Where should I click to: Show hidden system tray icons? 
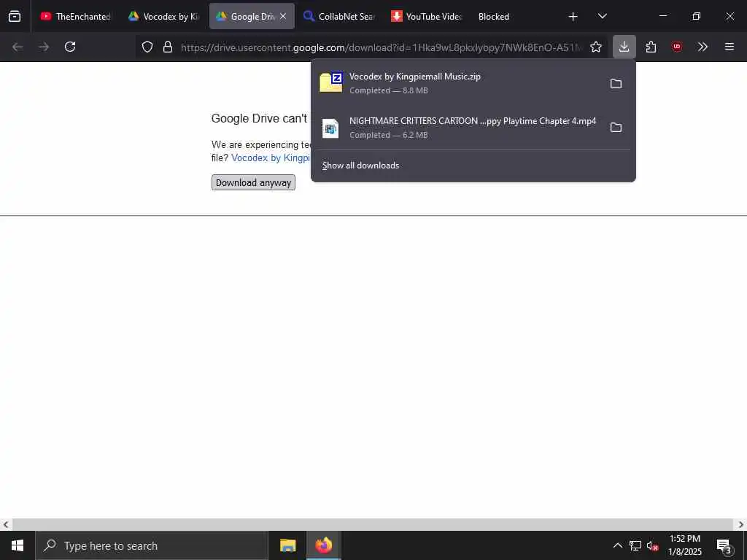pyautogui.click(x=617, y=545)
